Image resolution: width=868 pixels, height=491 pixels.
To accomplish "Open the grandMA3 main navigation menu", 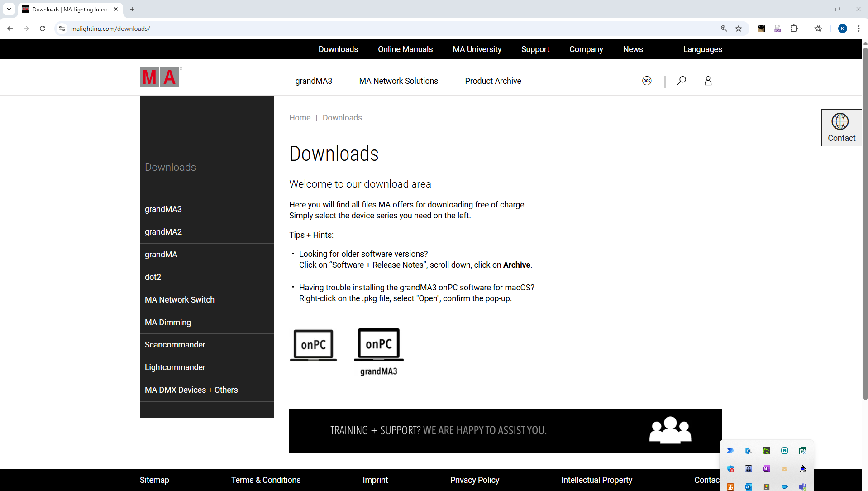I will 313,81.
